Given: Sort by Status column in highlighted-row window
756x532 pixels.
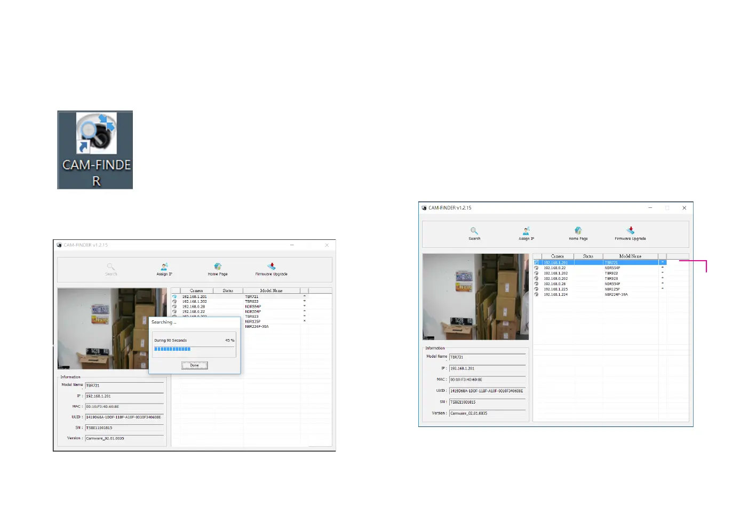Looking at the screenshot, I should [x=588, y=256].
